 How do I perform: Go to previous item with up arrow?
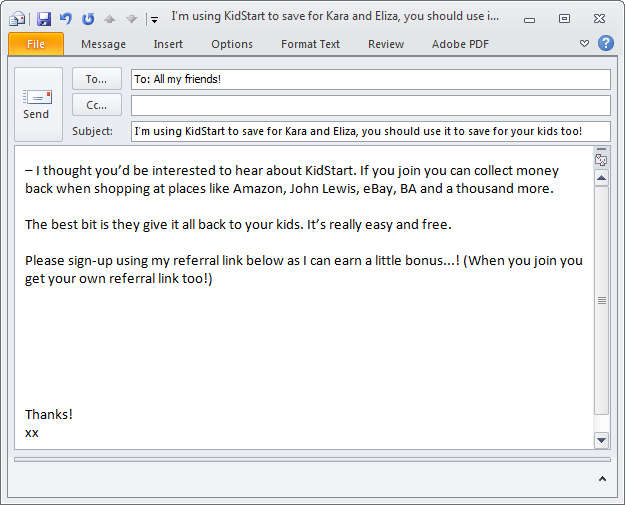[110, 19]
